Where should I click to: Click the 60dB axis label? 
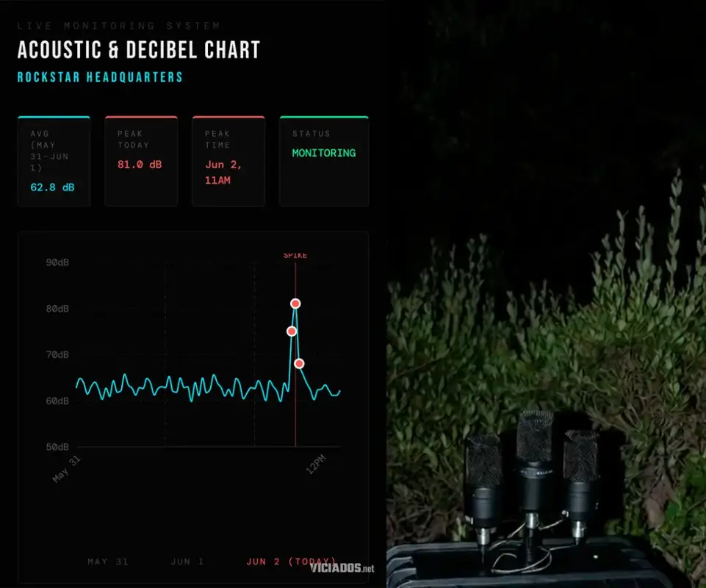(57, 401)
